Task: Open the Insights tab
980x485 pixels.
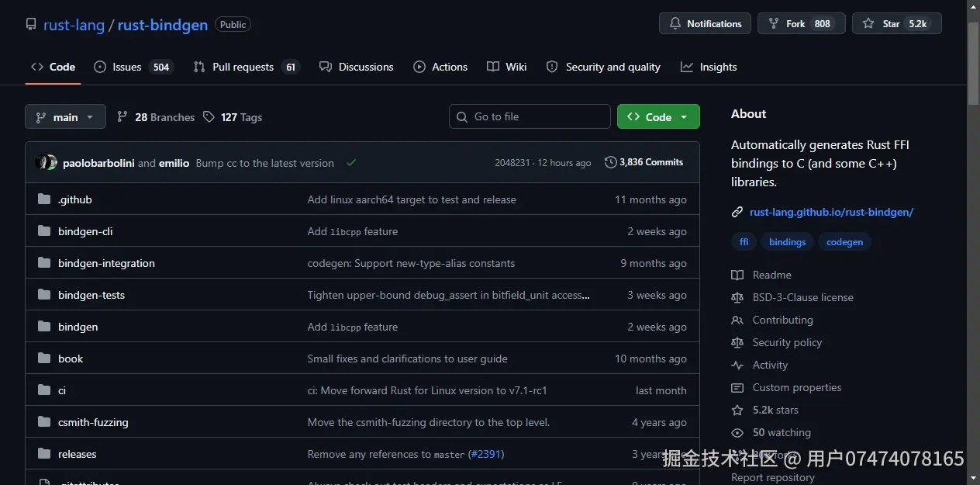Action: click(709, 67)
